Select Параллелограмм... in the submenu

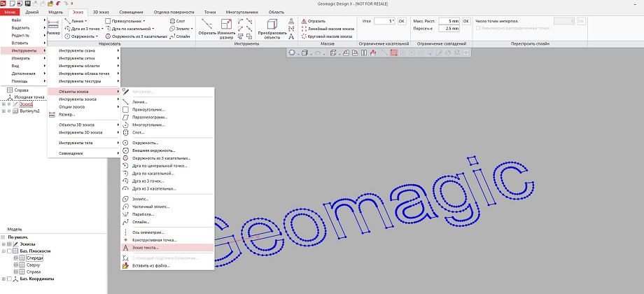(167, 117)
